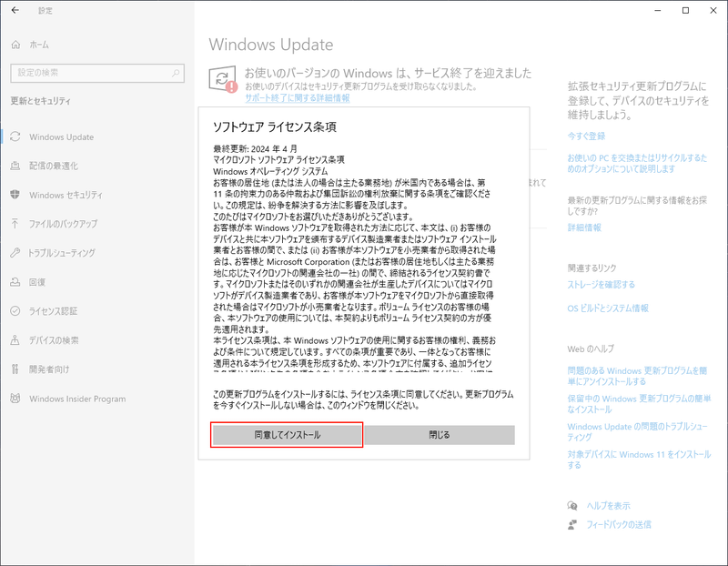Image resolution: width=728 pixels, height=566 pixels.
Task: Select the 回復 sidebar icon
Action: [x=15, y=284]
